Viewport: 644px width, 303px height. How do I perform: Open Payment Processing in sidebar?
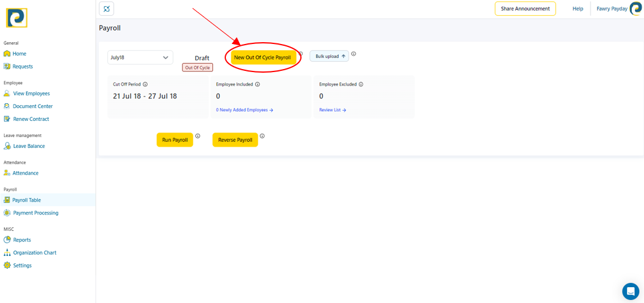[x=35, y=213]
